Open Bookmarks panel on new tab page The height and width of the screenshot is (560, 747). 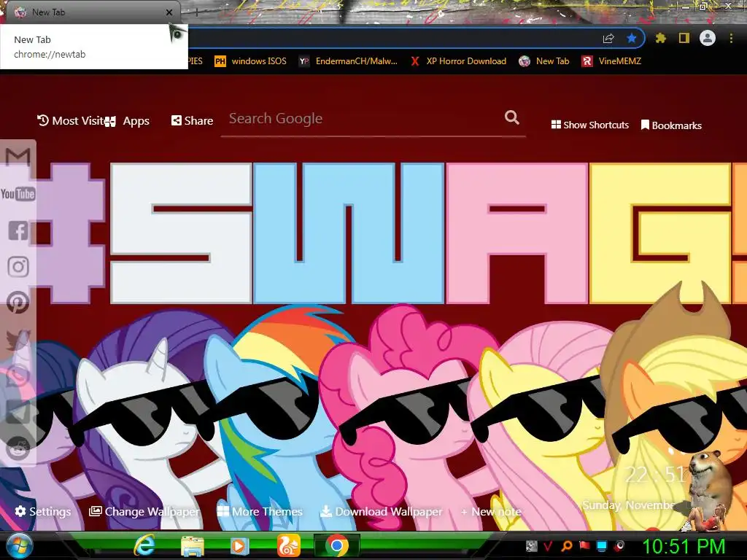coord(671,125)
